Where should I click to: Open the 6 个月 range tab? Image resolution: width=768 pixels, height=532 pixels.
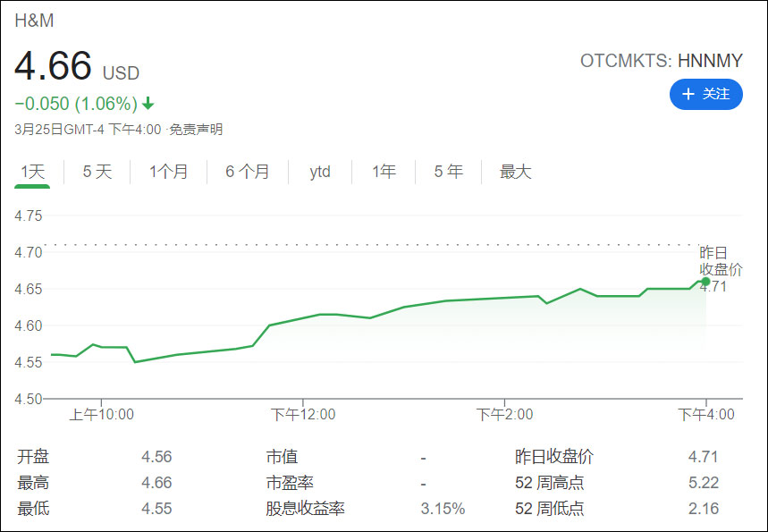tap(248, 172)
